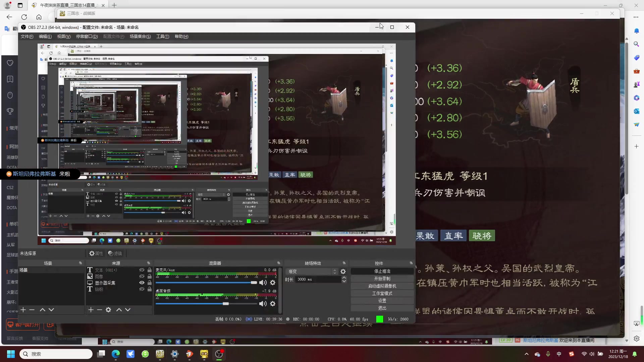Open source properties gear in sources toolbar
The width and height of the screenshot is (644, 362).
108,310
